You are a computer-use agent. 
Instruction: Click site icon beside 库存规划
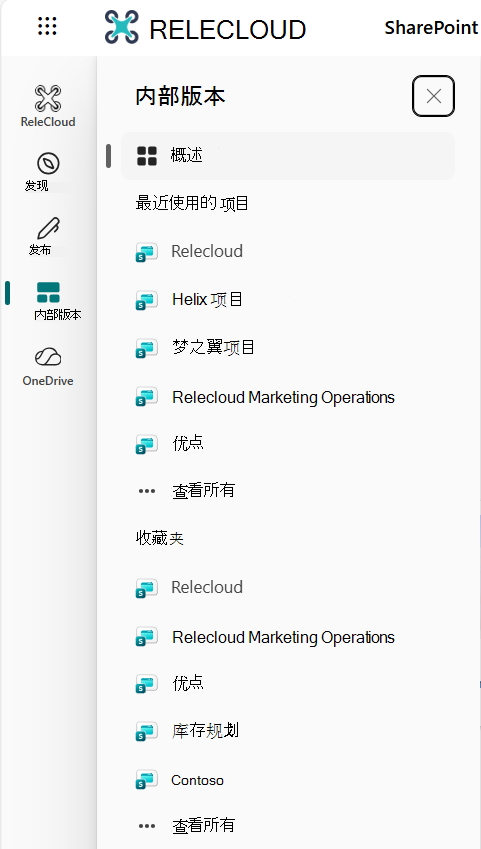click(x=146, y=732)
